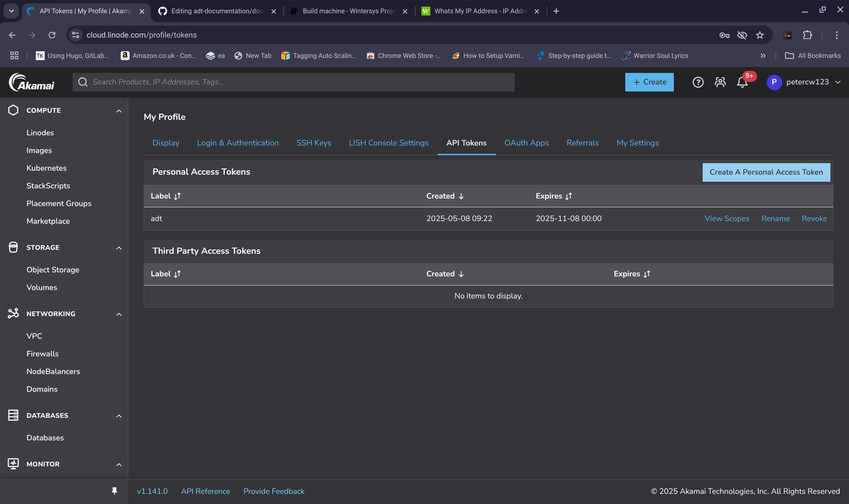Screen dimensions: 849x504
Task: Click the sidebar pin icon
Action: click(115, 491)
